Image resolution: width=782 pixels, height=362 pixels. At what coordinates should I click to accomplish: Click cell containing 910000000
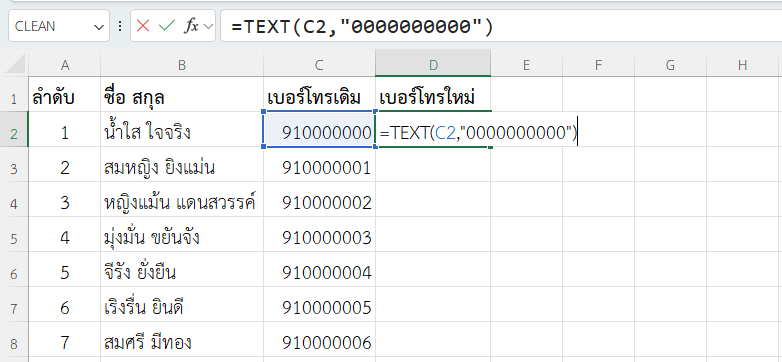(x=319, y=129)
